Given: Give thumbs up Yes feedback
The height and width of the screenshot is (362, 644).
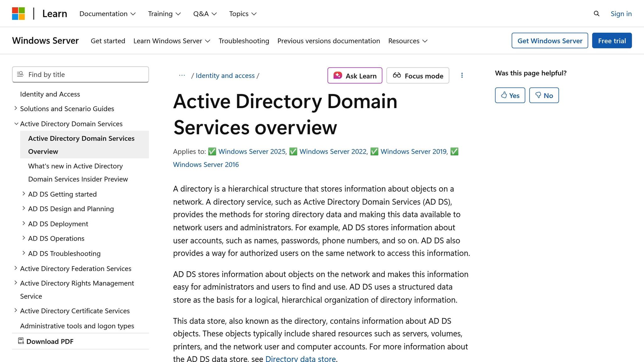Looking at the screenshot, I should point(510,95).
